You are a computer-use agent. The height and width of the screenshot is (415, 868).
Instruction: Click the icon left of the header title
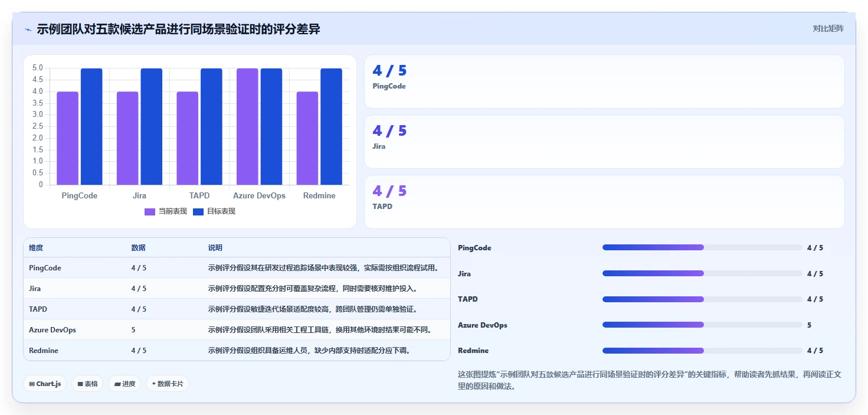click(28, 30)
